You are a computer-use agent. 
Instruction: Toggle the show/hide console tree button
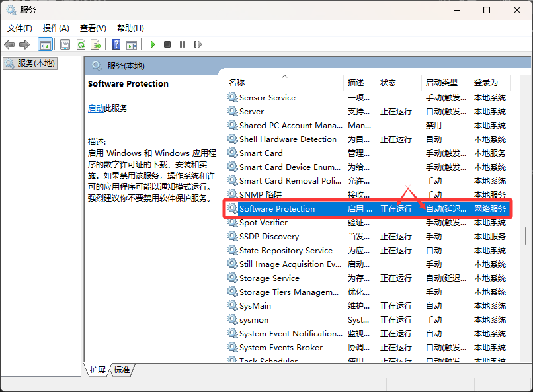pyautogui.click(x=46, y=44)
